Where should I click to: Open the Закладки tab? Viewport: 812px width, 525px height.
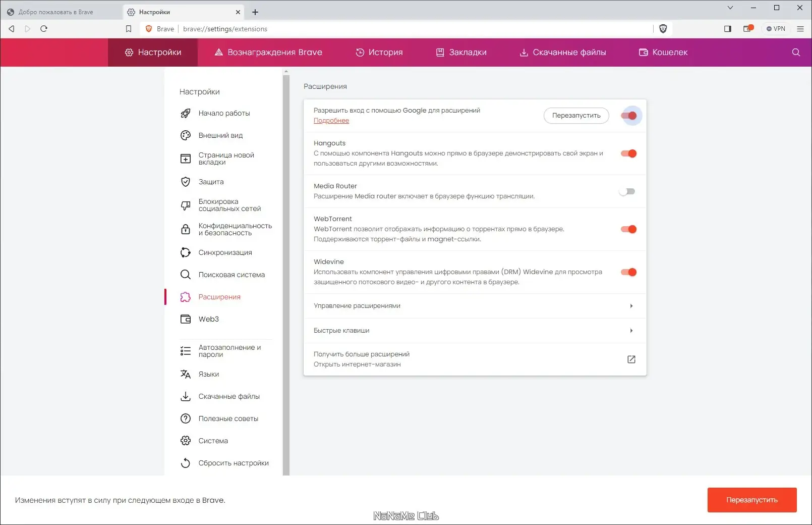coord(461,52)
